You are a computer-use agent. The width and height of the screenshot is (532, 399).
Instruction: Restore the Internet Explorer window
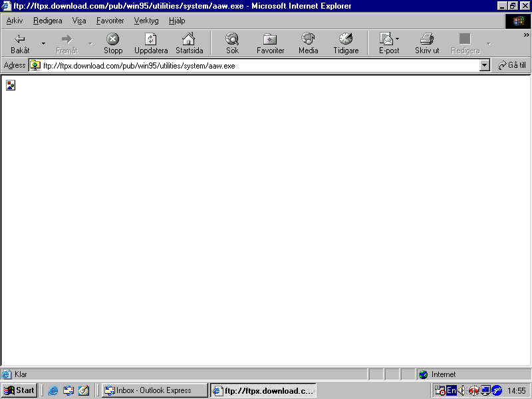[x=512, y=6]
